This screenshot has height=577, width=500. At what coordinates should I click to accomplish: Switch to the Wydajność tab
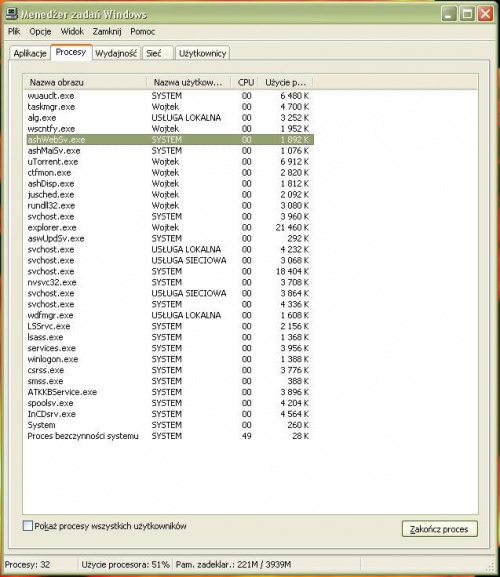[116, 53]
